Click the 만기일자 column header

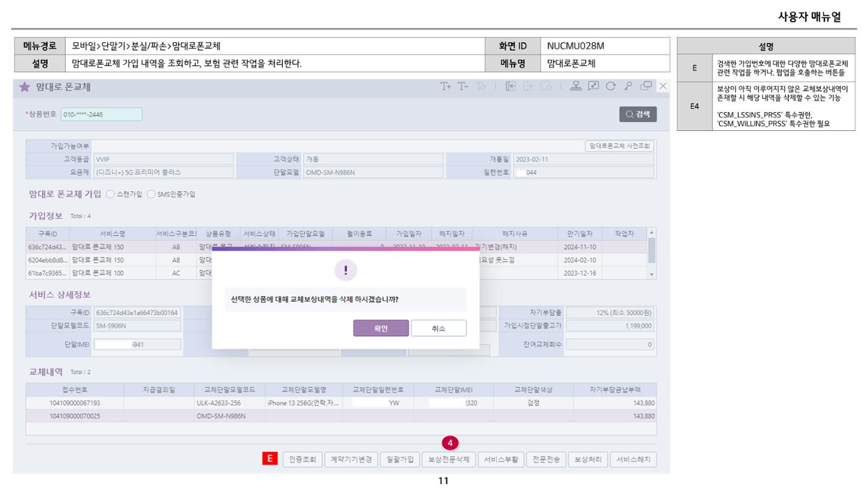580,233
